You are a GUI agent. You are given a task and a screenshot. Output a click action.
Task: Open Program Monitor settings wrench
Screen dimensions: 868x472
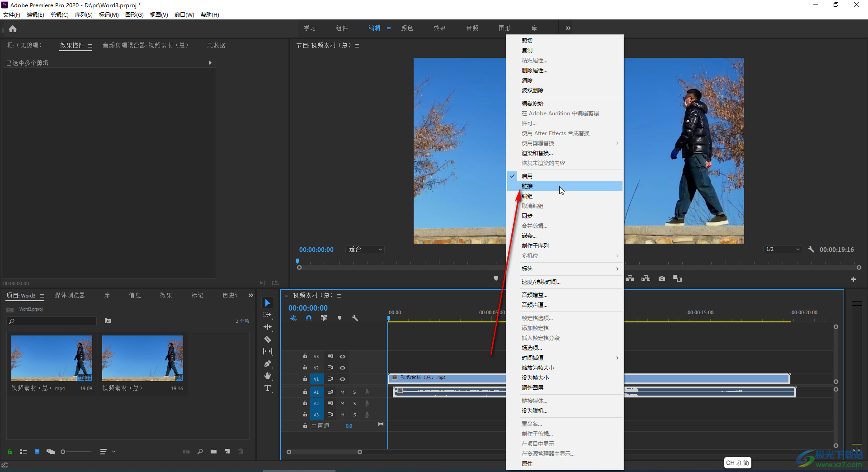point(811,249)
